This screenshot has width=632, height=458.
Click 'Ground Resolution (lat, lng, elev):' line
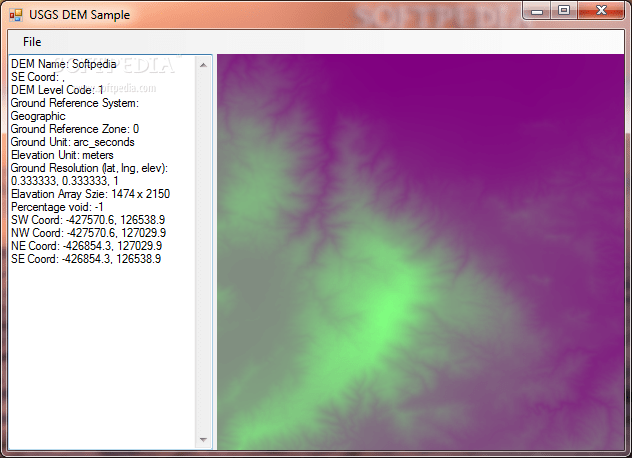[89, 168]
